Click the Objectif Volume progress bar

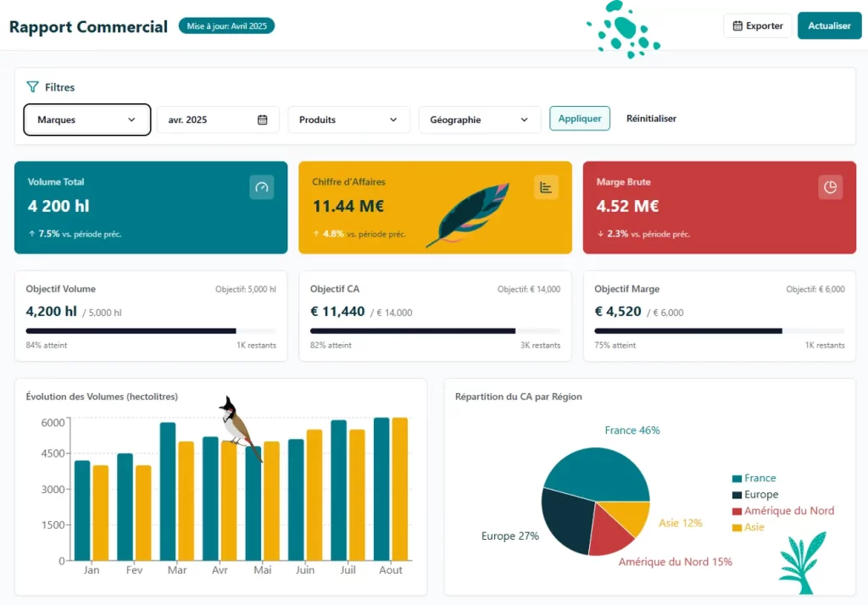tap(151, 330)
